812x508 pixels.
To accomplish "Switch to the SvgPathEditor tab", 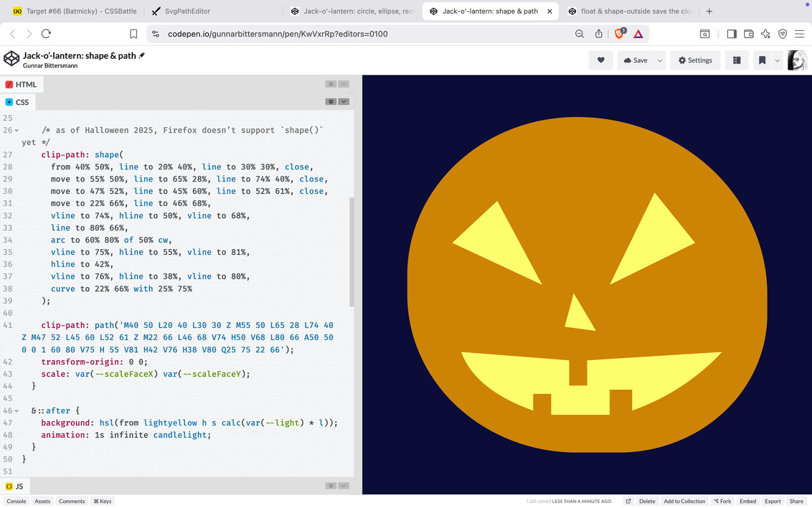I will [x=187, y=11].
